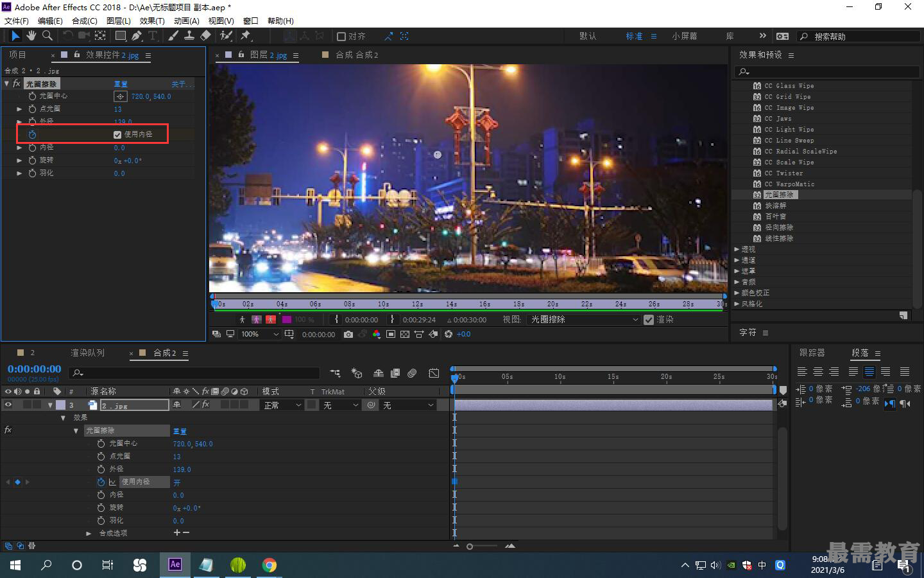The image size is (924, 578).
Task: Set out point bracket at 0:00:29:24
Action: tap(393, 319)
